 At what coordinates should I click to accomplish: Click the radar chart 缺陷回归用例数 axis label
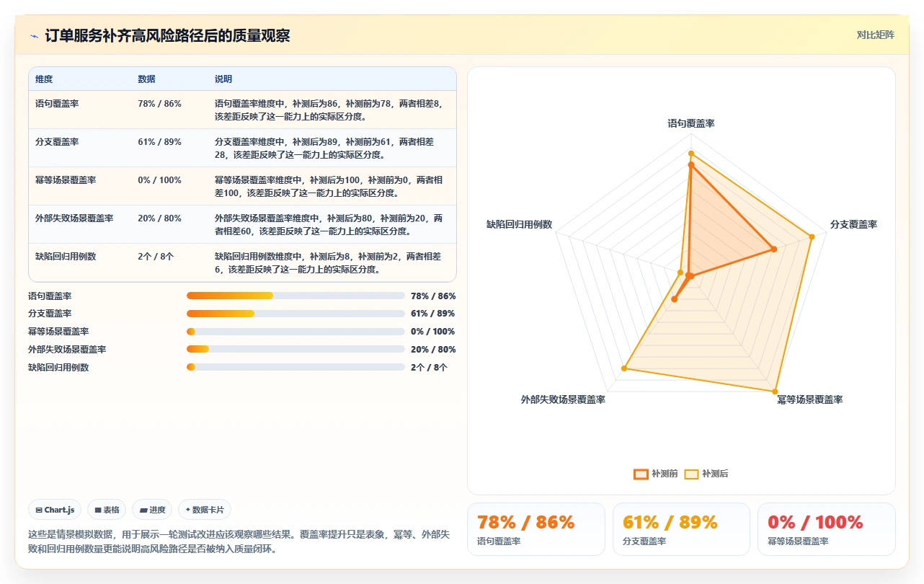(x=519, y=225)
